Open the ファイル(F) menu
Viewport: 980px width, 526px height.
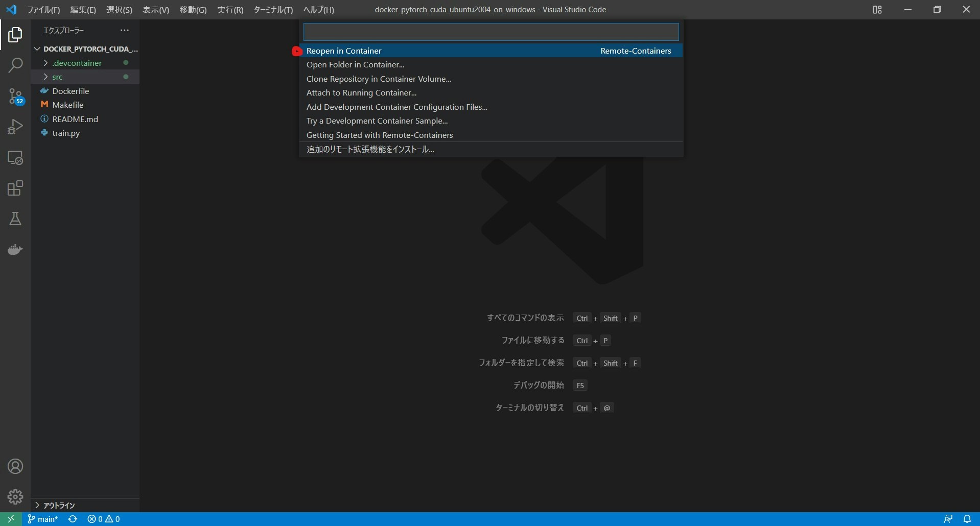click(43, 10)
